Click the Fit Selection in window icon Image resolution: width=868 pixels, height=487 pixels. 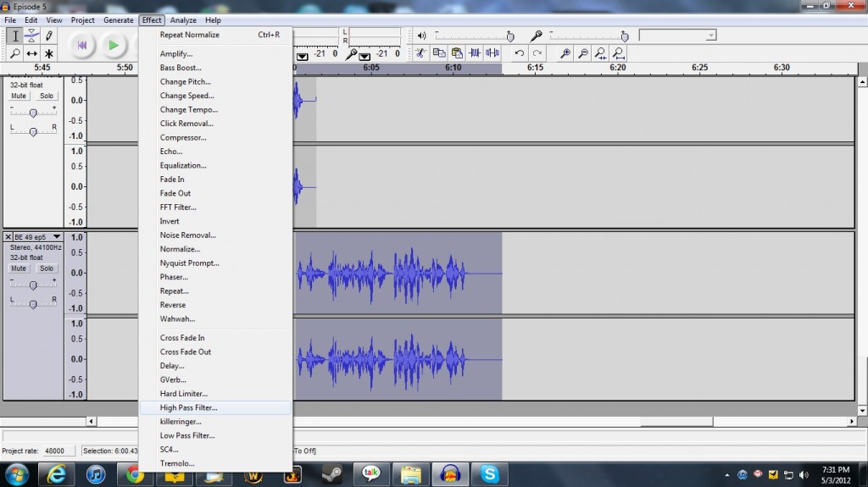point(600,53)
